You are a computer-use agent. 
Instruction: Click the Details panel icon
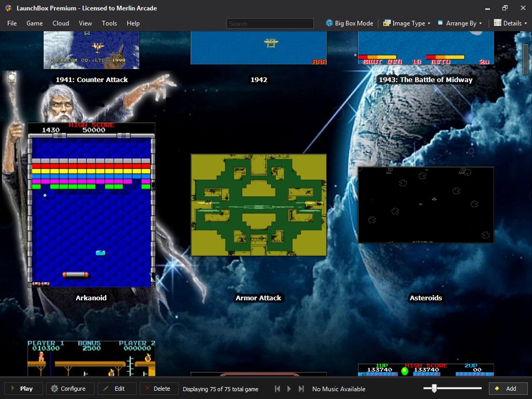[497, 23]
